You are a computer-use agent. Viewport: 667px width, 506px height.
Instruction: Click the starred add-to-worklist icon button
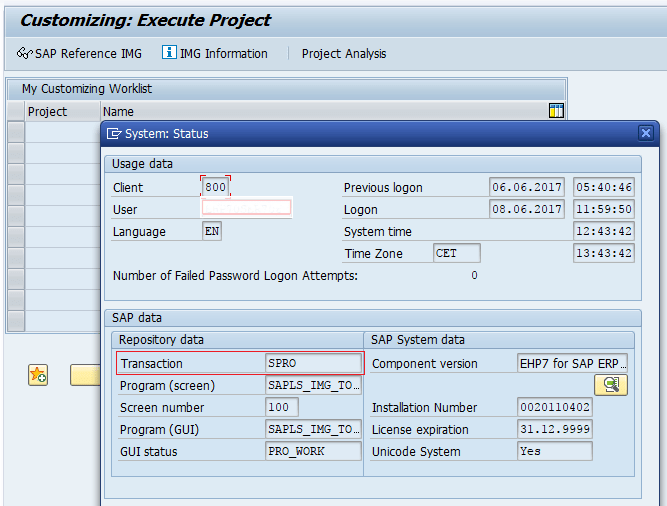(x=38, y=375)
